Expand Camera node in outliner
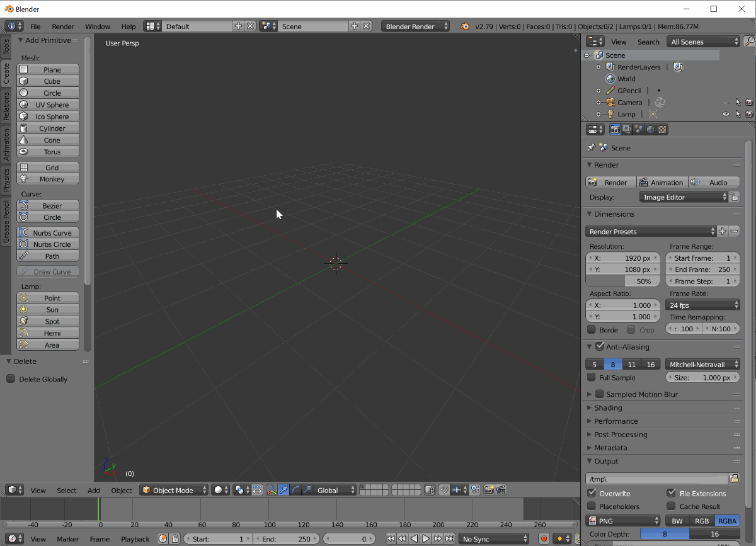The width and height of the screenshot is (756, 546). [598, 102]
